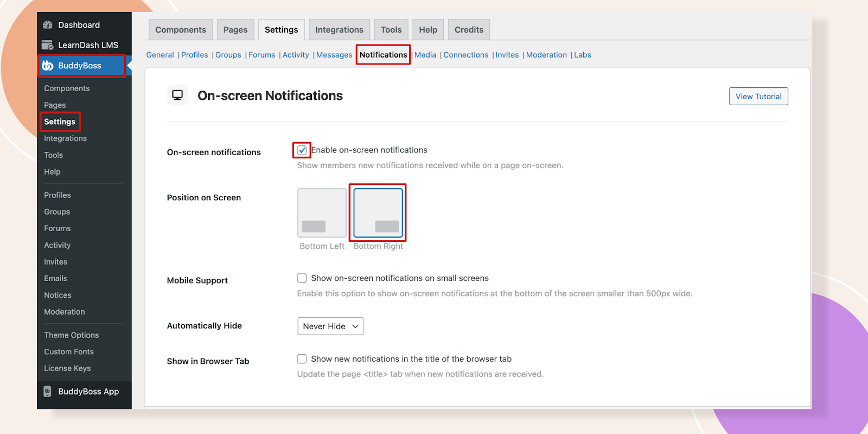This screenshot has width=868, height=434.
Task: Open the Help tab
Action: point(428,30)
